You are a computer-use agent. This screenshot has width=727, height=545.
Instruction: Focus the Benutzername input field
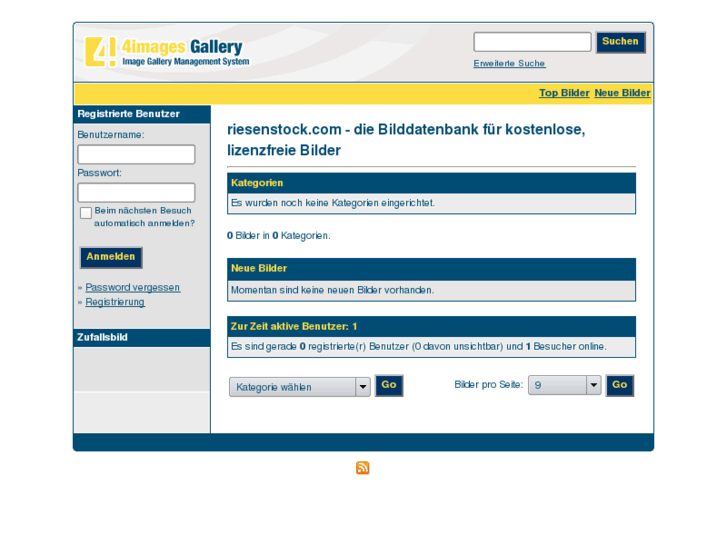[x=136, y=154]
